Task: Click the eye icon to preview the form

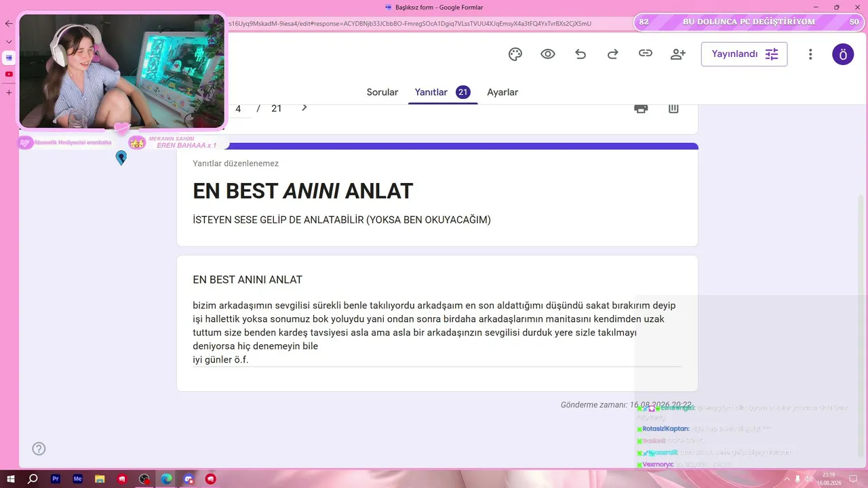Action: pos(548,54)
